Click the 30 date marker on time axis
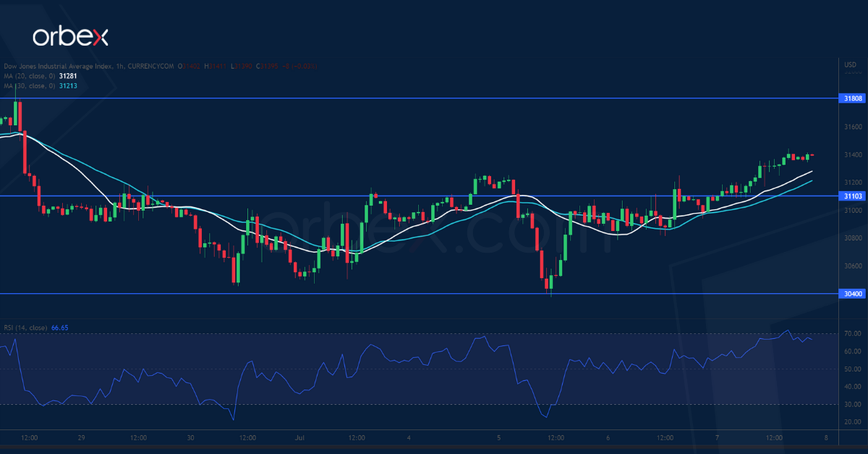Screen dimensions: 868x454 (190, 438)
